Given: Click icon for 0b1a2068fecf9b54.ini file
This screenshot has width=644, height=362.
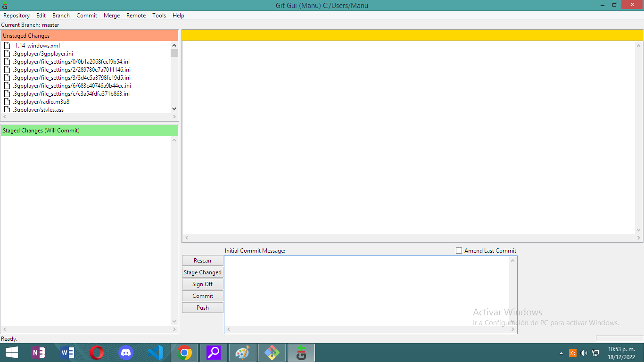Looking at the screenshot, I should (x=7, y=62).
